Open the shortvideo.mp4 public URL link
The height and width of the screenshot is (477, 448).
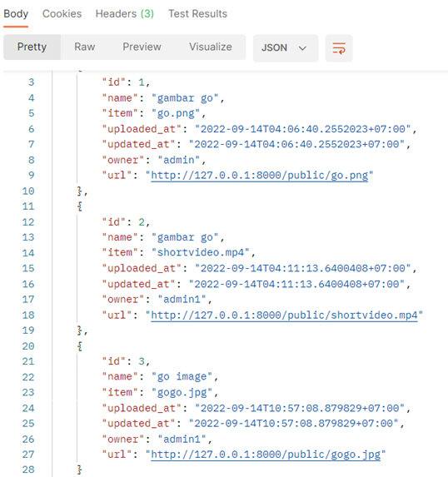coord(284,316)
